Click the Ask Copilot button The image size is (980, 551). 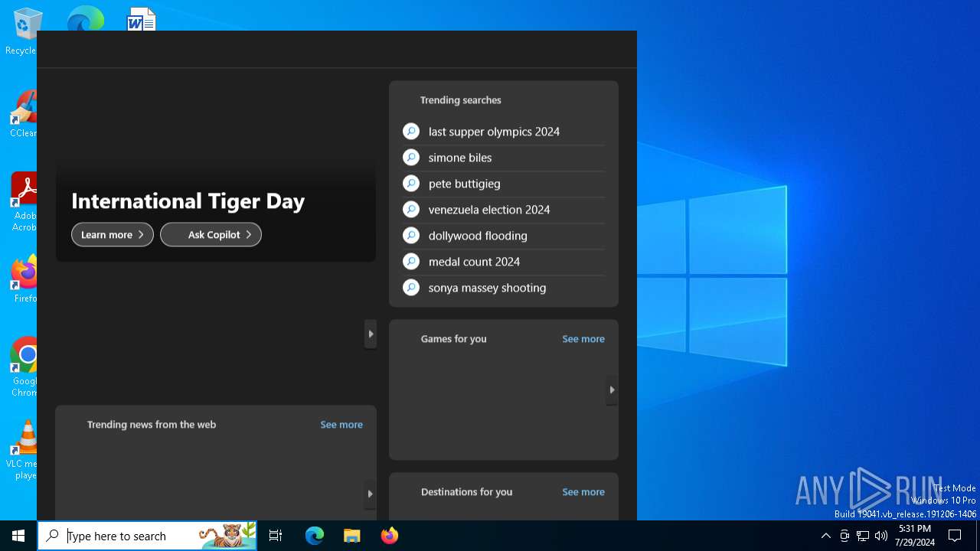(x=211, y=235)
